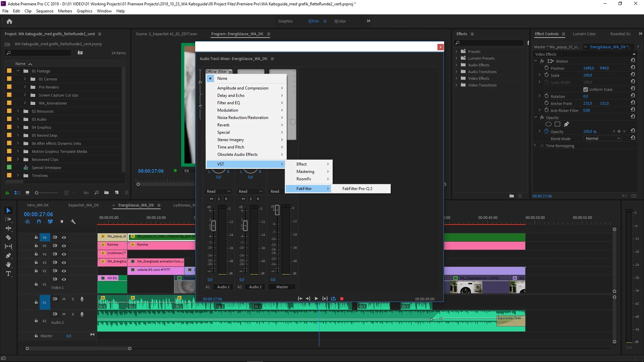644x362 pixels.
Task: Toggle the Uniform Scale checkbox
Action: (586, 89)
